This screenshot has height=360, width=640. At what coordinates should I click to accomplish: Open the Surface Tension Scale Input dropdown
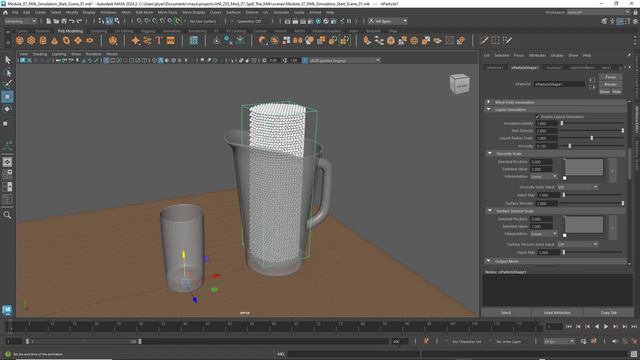(578, 244)
